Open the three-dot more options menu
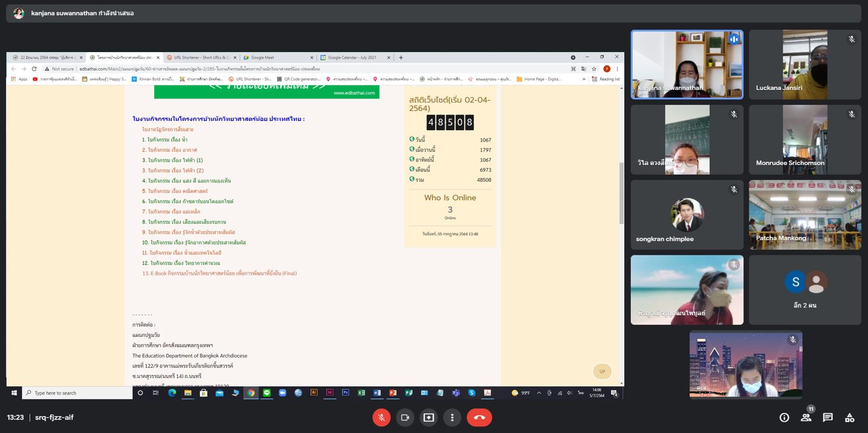The height and width of the screenshot is (433, 868). [452, 418]
